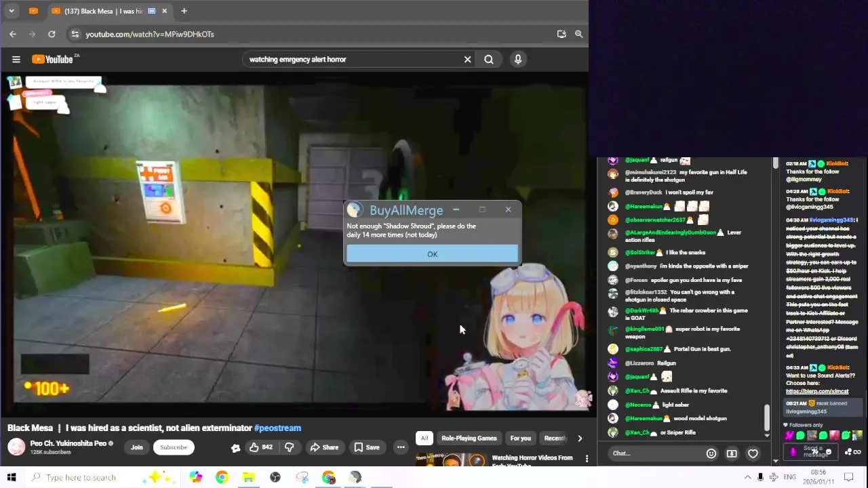Focus the browser address bar URL
Image resolution: width=868 pixels, height=488 pixels.
149,34
